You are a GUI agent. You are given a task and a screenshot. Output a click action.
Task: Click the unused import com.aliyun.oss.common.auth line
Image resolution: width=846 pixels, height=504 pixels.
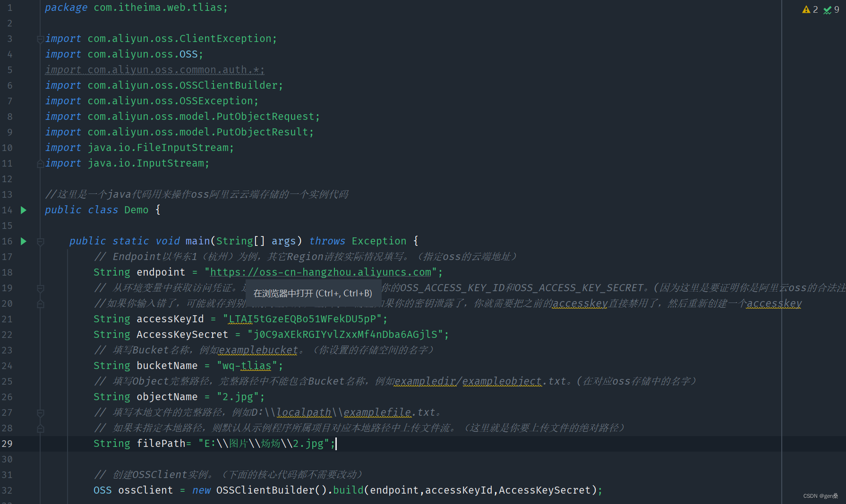[x=154, y=70]
